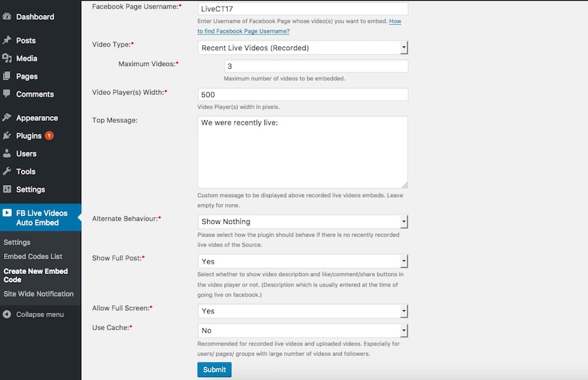Image resolution: width=588 pixels, height=380 pixels.
Task: Open the Show Full Post dropdown
Action: pyautogui.click(x=303, y=261)
